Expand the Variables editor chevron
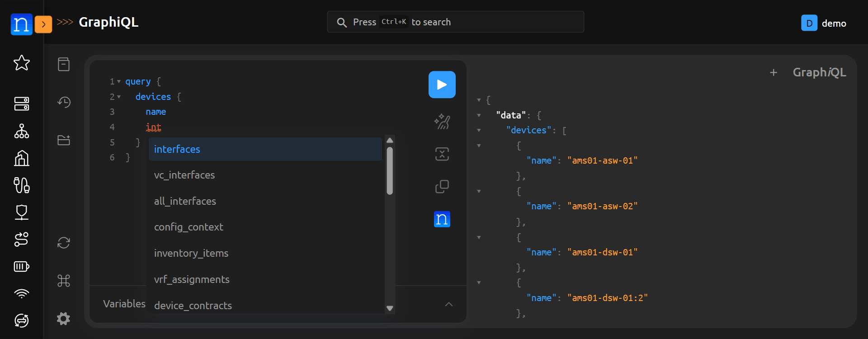868x339 pixels. coord(448,304)
